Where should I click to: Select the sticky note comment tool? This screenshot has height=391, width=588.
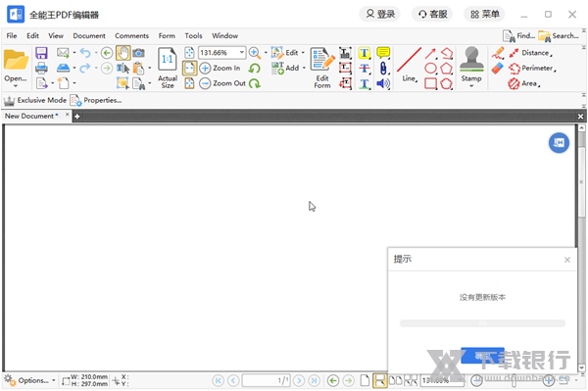383,53
